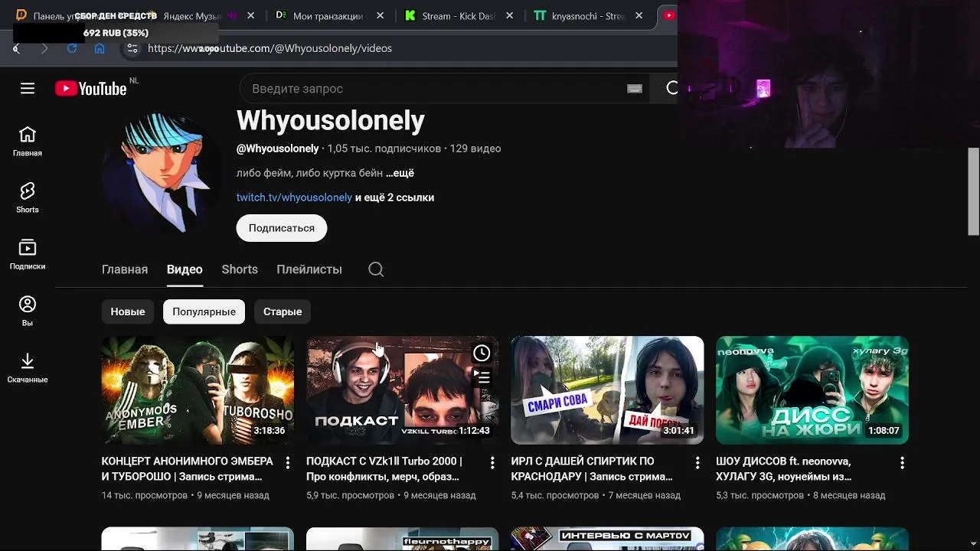Close the Яндекс Музыка browser tab
Screen dimensions: 980x551
coord(250,16)
